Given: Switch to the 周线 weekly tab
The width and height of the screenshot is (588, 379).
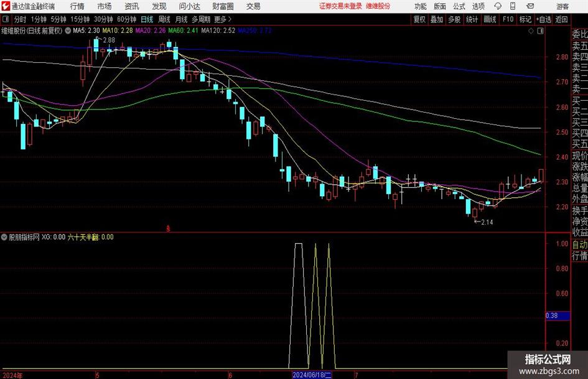Looking at the screenshot, I should pos(164,19).
